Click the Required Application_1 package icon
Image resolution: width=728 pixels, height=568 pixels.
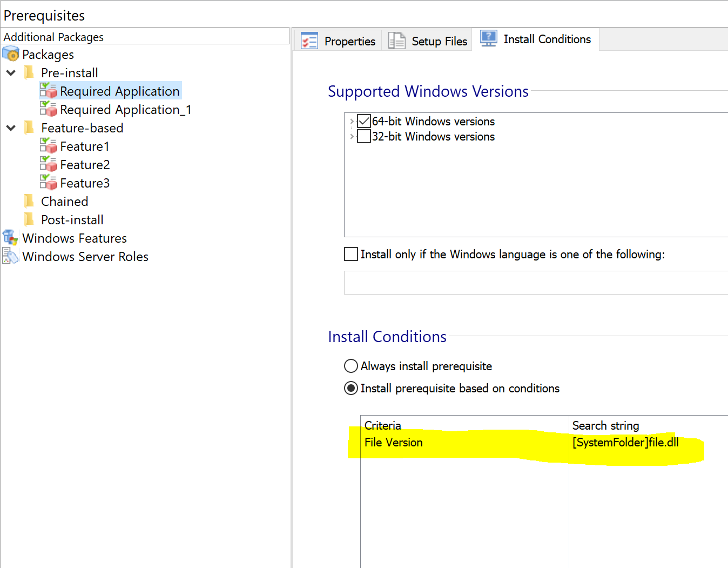pyautogui.click(x=48, y=109)
